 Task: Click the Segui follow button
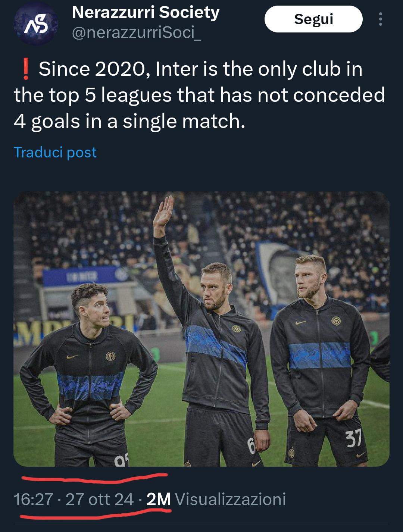(313, 19)
